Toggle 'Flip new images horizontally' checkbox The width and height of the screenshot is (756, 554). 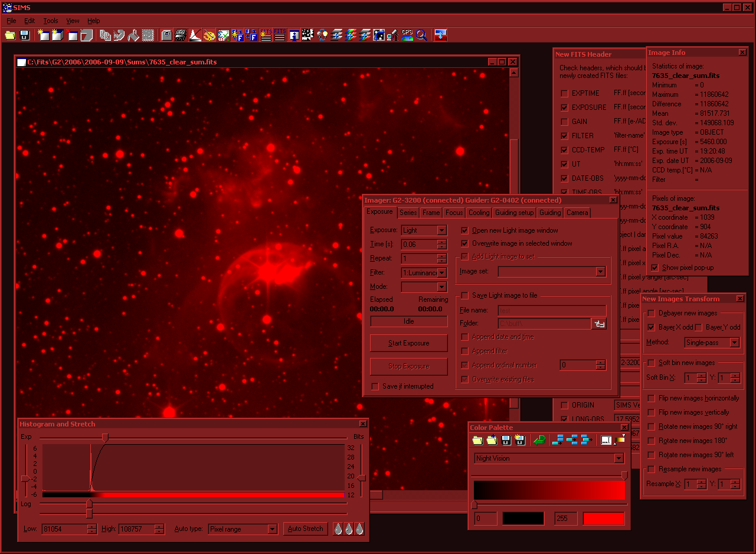coord(651,399)
